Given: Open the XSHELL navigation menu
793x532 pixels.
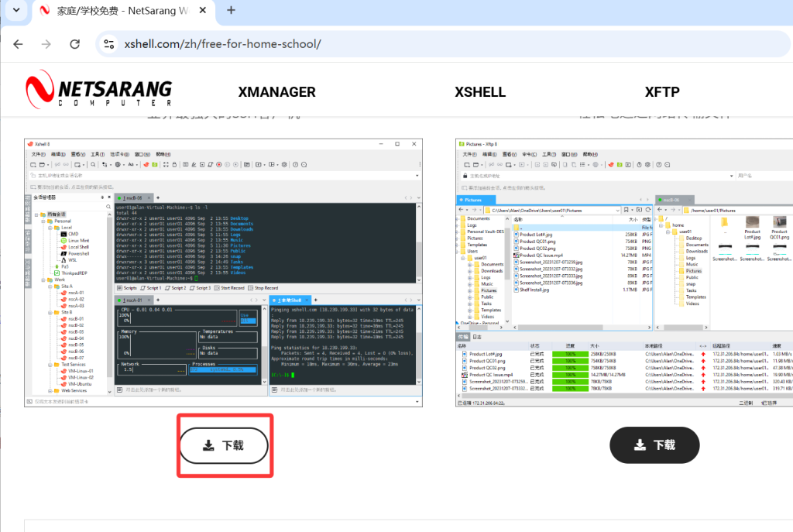Looking at the screenshot, I should (x=480, y=92).
